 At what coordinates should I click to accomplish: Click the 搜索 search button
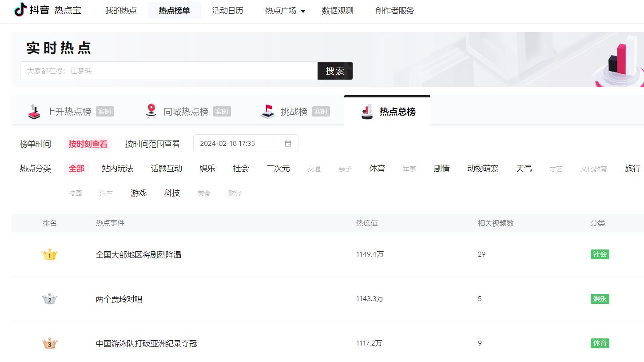(335, 70)
